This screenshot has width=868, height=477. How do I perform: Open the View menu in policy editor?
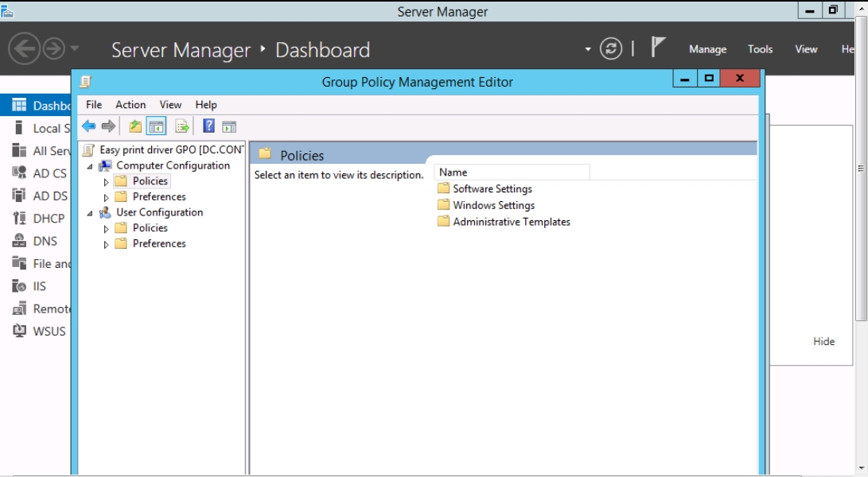[x=170, y=104]
